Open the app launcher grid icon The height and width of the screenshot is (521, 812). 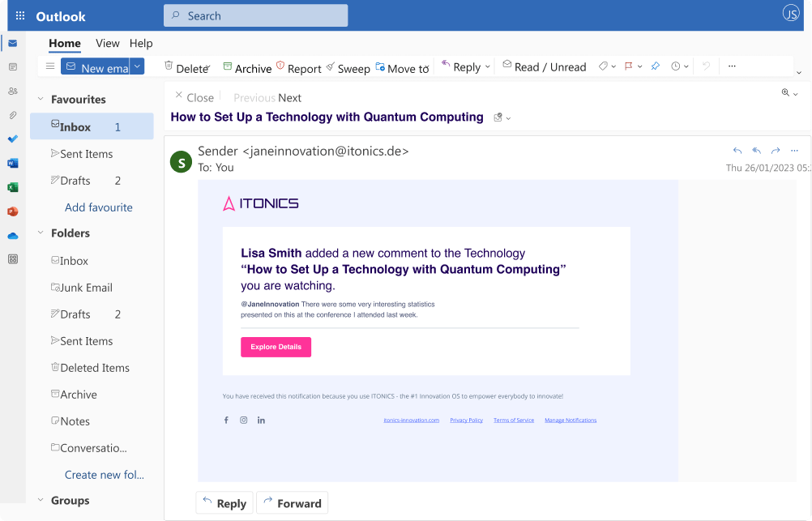tap(20, 15)
